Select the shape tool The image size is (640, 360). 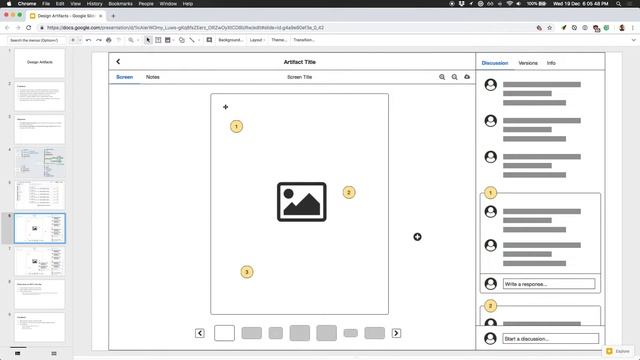pos(182,40)
